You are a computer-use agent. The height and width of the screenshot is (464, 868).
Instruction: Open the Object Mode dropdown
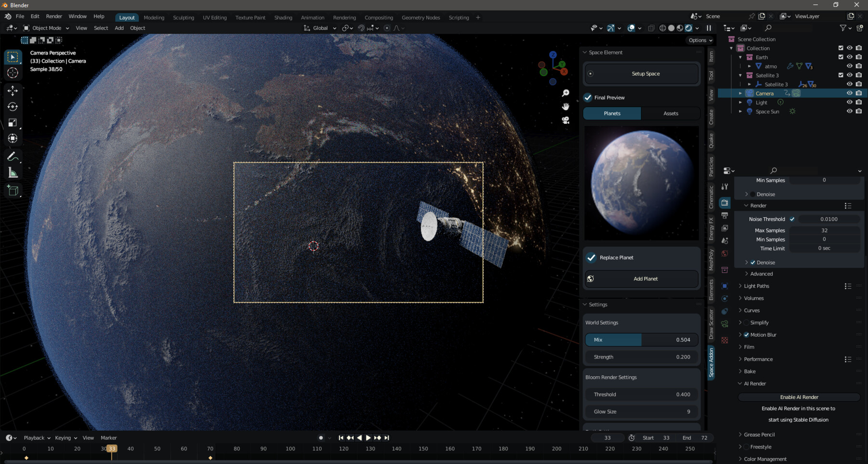(x=46, y=27)
